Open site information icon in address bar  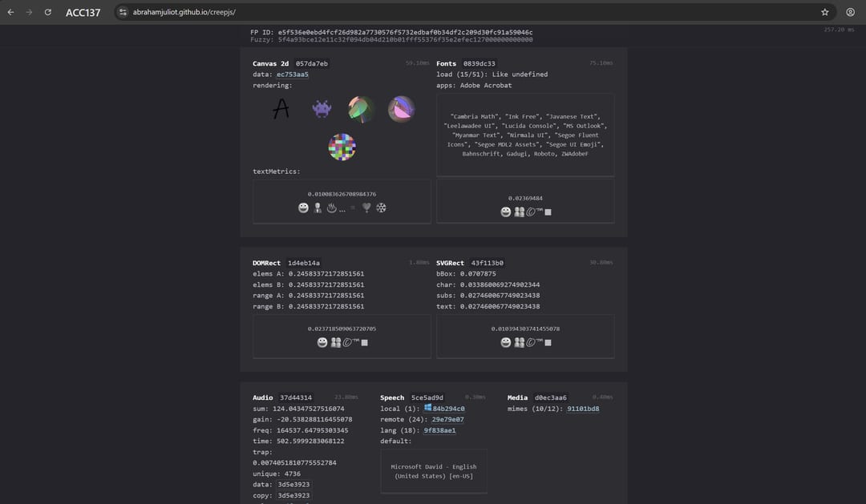[123, 12]
